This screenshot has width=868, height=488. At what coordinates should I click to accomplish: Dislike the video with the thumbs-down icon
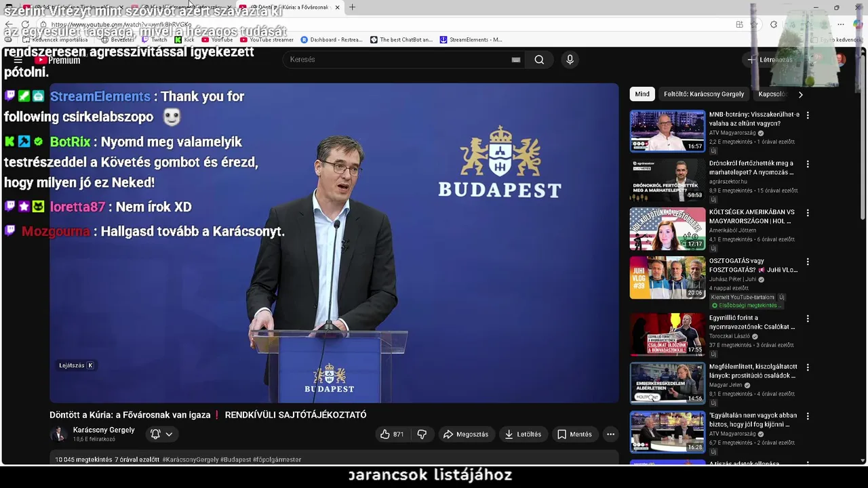click(422, 434)
